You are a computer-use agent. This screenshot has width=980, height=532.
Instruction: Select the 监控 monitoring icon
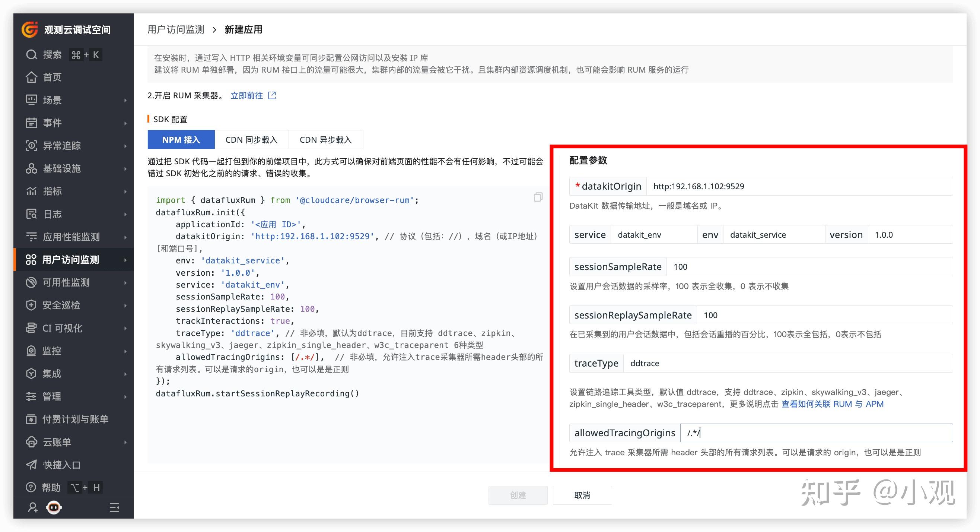[x=31, y=351]
